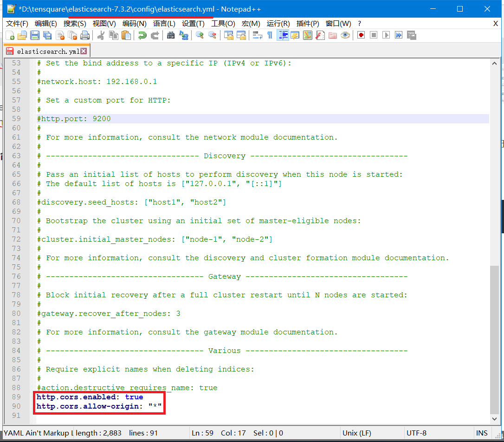The image size is (504, 442).
Task: Click the INS insert mode indicator
Action: (x=482, y=433)
